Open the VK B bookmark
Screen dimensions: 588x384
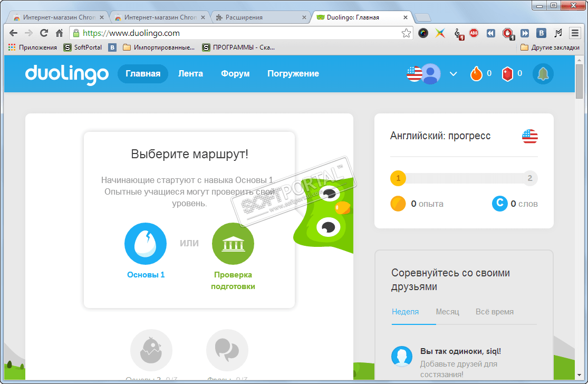click(112, 47)
